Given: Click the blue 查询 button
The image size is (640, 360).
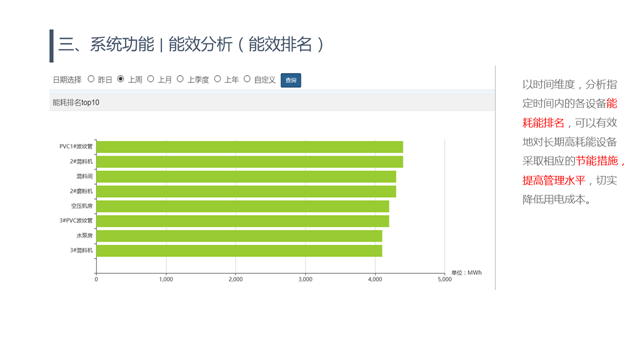Looking at the screenshot, I should click(x=291, y=80).
